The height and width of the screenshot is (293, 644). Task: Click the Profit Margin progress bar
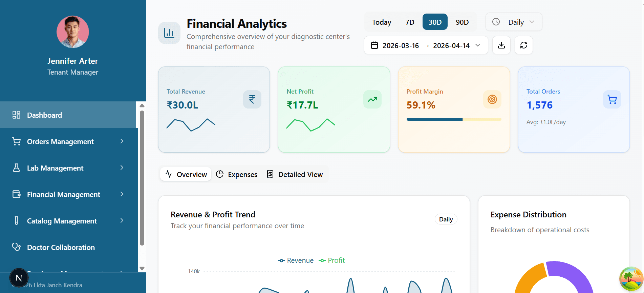(454, 119)
